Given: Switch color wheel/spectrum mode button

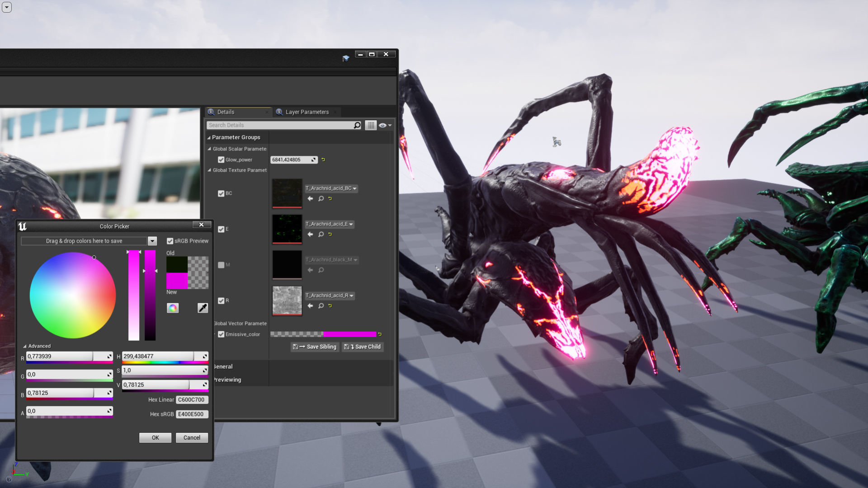Looking at the screenshot, I should click(173, 308).
